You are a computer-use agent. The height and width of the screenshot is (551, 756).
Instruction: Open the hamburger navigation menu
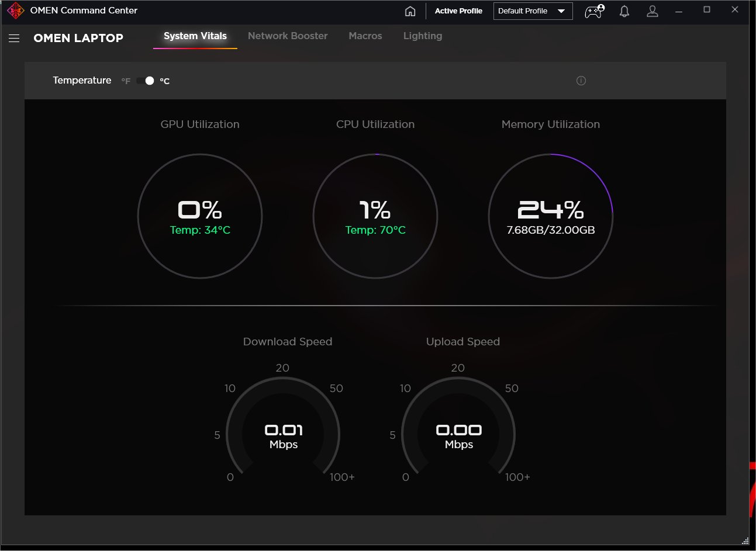[x=13, y=37]
